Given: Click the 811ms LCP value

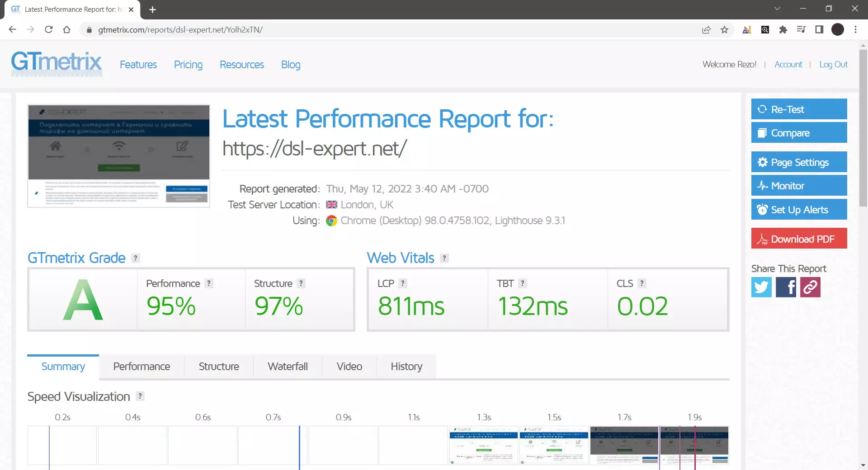Looking at the screenshot, I should [411, 306].
